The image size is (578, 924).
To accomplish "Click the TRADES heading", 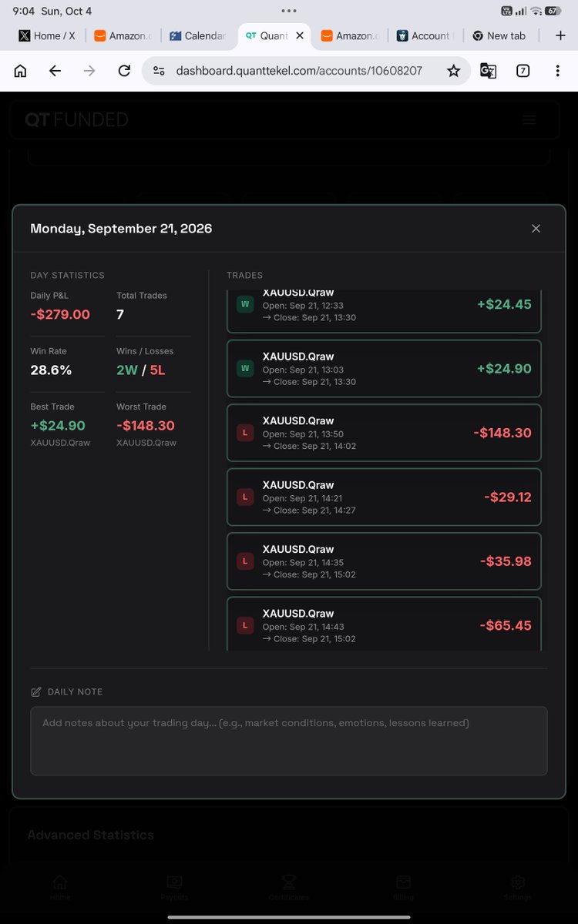I will (x=245, y=275).
